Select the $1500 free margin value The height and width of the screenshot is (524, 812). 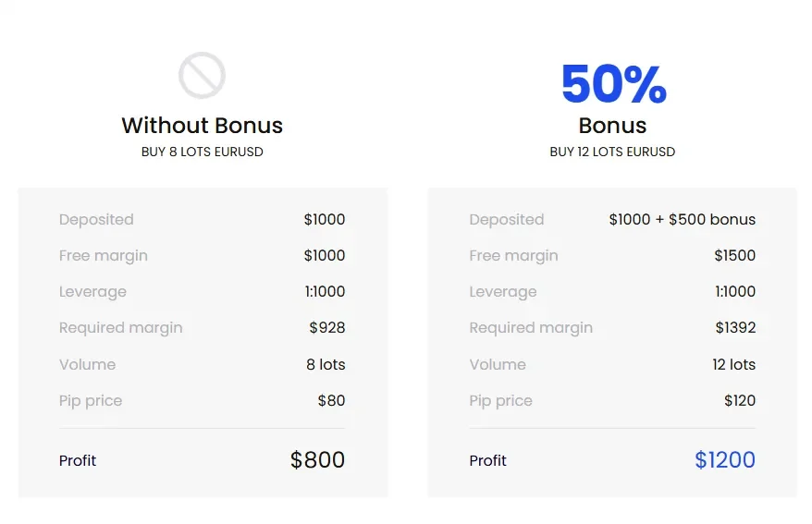(x=735, y=256)
